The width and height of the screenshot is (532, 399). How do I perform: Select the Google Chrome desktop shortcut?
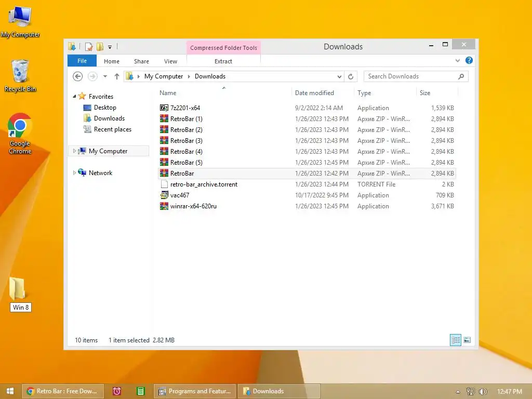[20, 134]
